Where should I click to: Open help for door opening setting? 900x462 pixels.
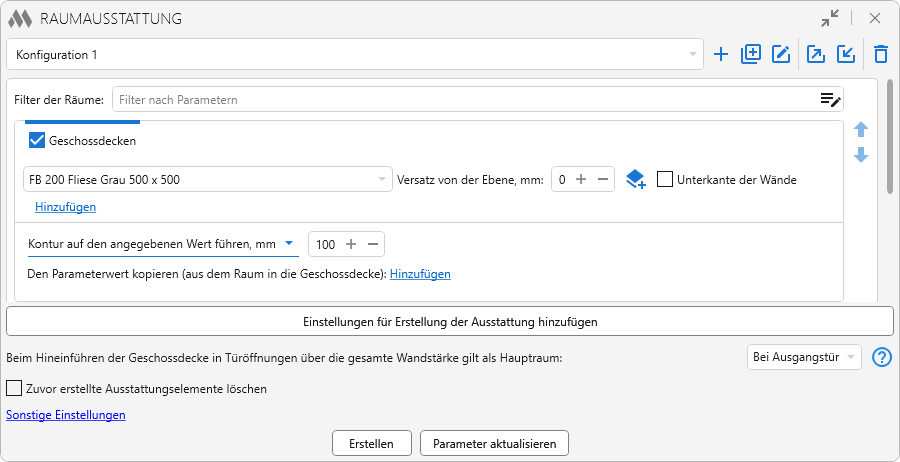(x=881, y=358)
